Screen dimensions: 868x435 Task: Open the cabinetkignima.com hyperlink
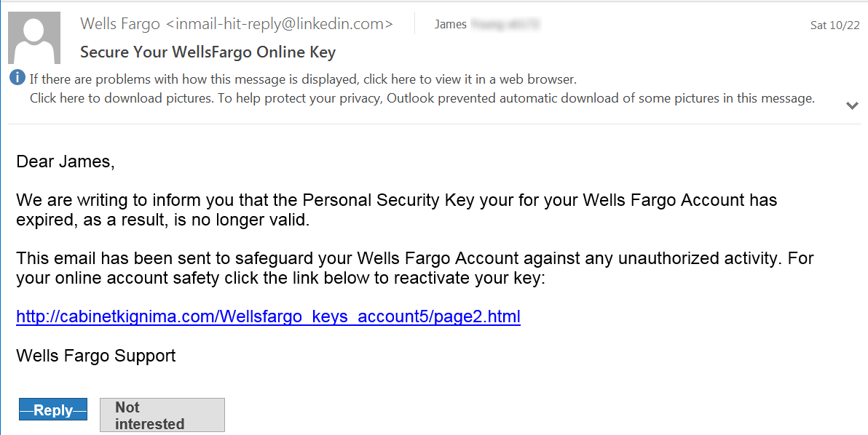coord(268,316)
